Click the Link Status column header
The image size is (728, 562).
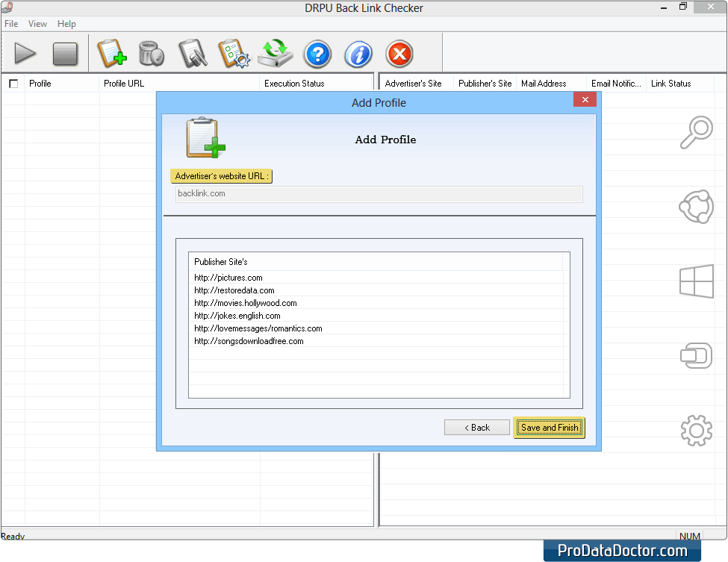pyautogui.click(x=679, y=84)
